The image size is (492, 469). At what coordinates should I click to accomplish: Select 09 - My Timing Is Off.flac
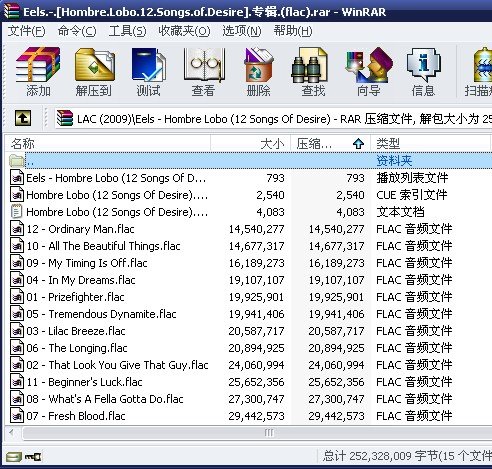point(87,263)
